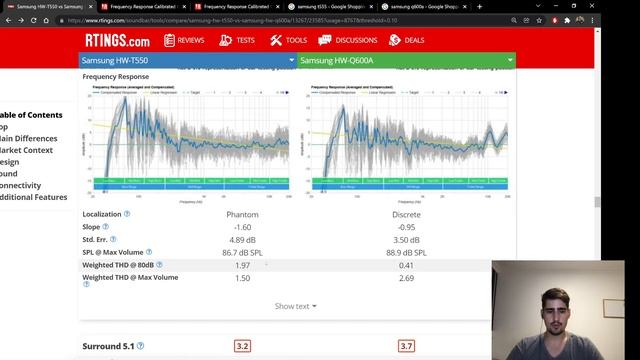Switch to the Samsung HW-T550 comparison tab
The height and width of the screenshot is (360, 640).
(48, 7)
